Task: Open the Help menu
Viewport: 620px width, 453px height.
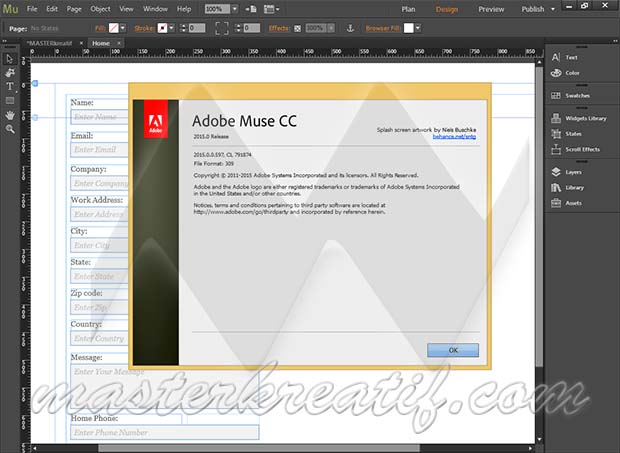Action: click(184, 9)
